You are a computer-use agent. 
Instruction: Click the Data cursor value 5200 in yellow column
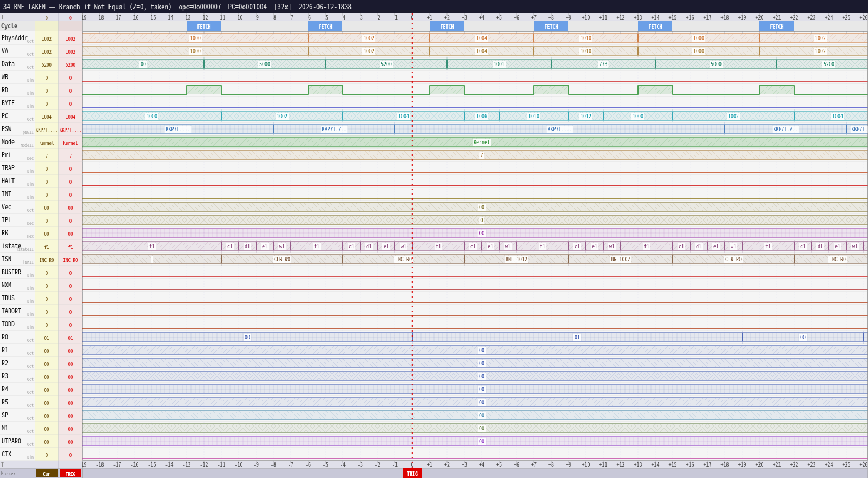click(x=47, y=65)
